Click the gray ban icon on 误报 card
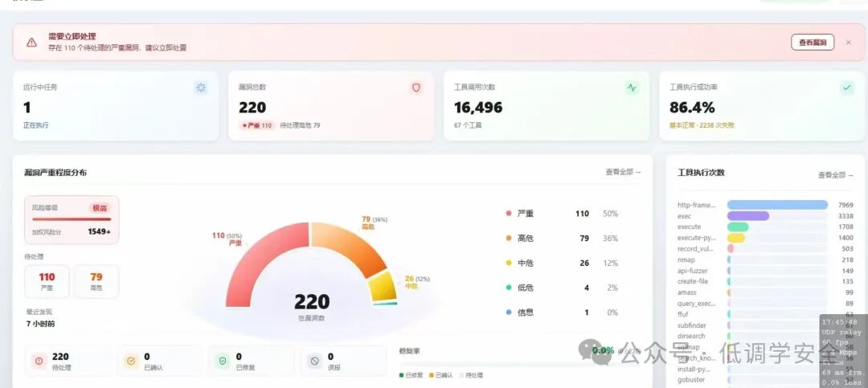Image resolution: width=868 pixels, height=388 pixels. pos(314,361)
